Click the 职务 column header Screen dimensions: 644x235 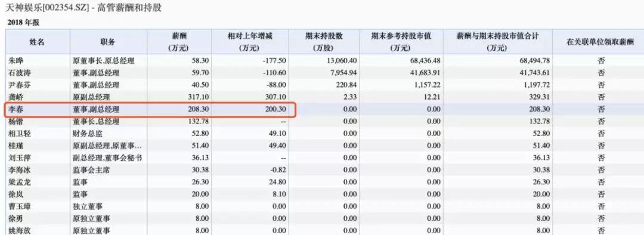(107, 42)
